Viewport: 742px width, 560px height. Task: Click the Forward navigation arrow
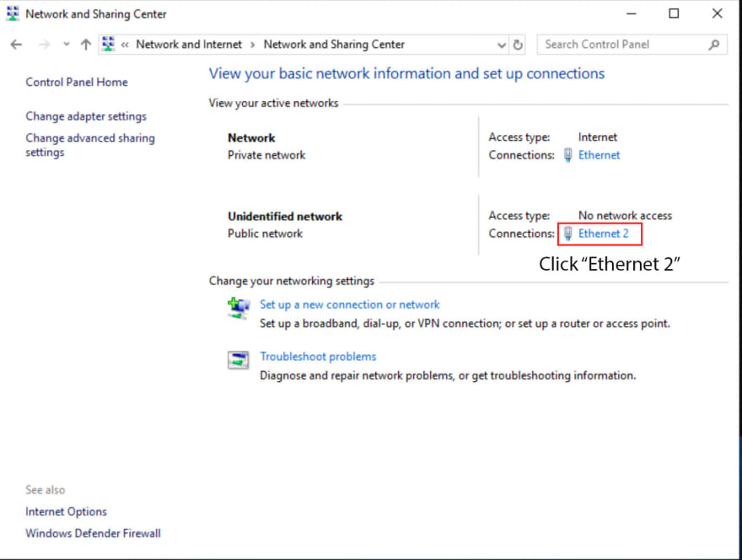44,45
